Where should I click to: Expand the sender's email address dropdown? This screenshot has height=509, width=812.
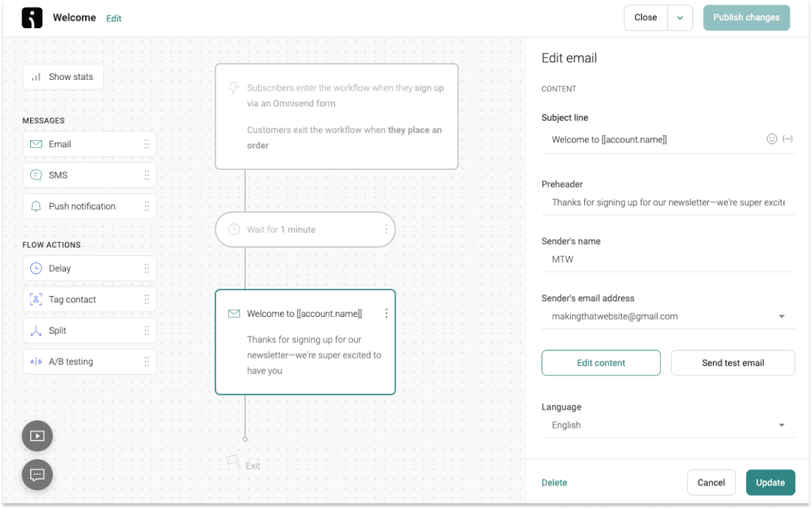(781, 316)
